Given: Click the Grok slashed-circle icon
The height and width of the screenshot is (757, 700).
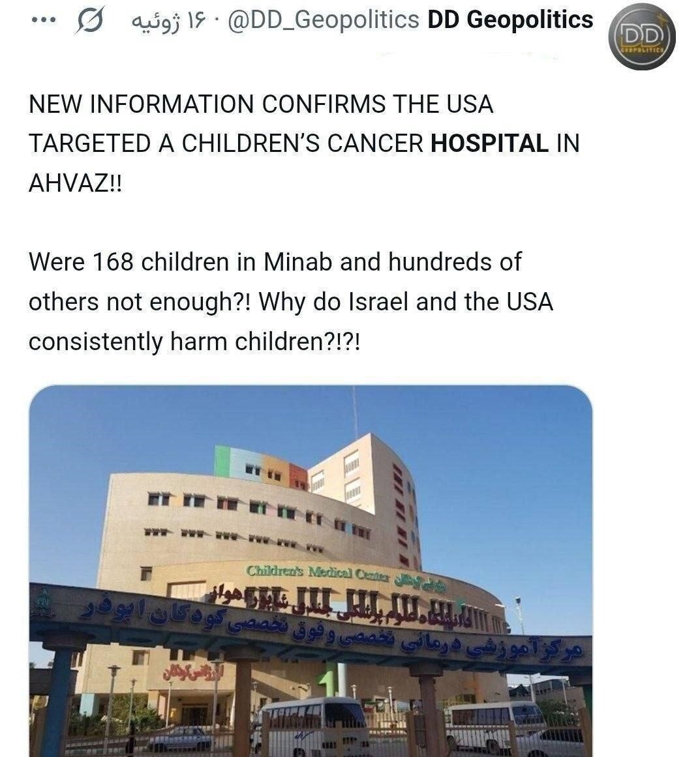Looking at the screenshot, I should click(x=90, y=22).
